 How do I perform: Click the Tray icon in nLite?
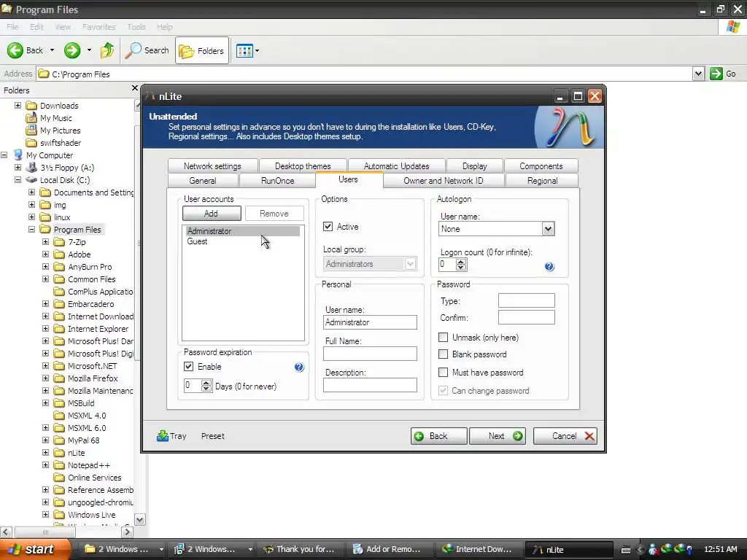[163, 436]
